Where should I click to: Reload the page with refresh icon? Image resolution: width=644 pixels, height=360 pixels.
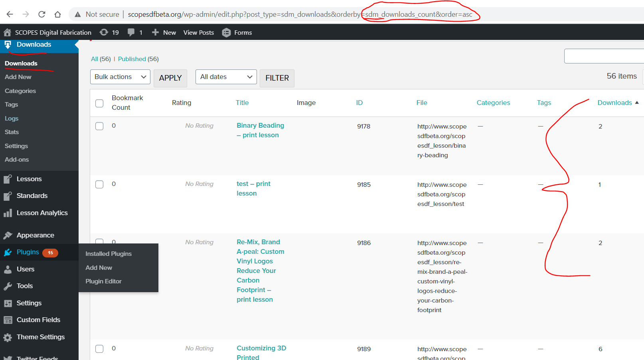(x=42, y=14)
